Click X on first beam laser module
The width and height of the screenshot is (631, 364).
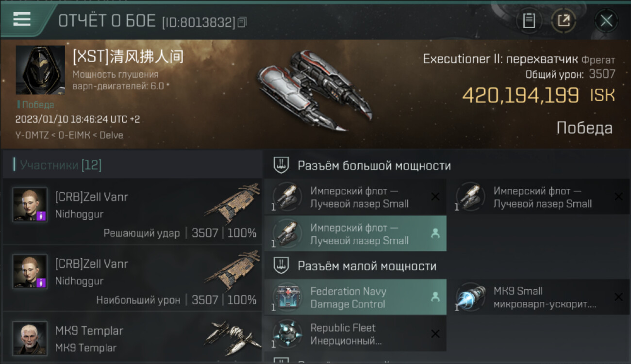pyautogui.click(x=435, y=197)
